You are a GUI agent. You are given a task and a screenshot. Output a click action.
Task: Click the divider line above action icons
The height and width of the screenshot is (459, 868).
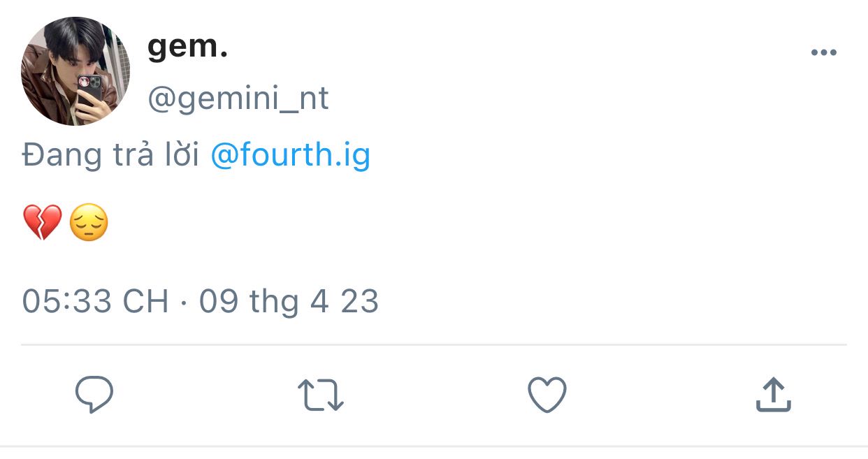tap(434, 344)
